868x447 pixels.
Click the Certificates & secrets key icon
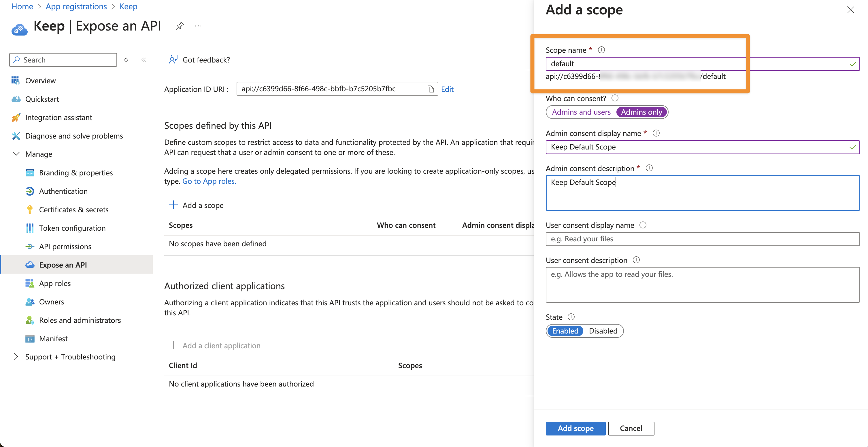click(x=30, y=209)
